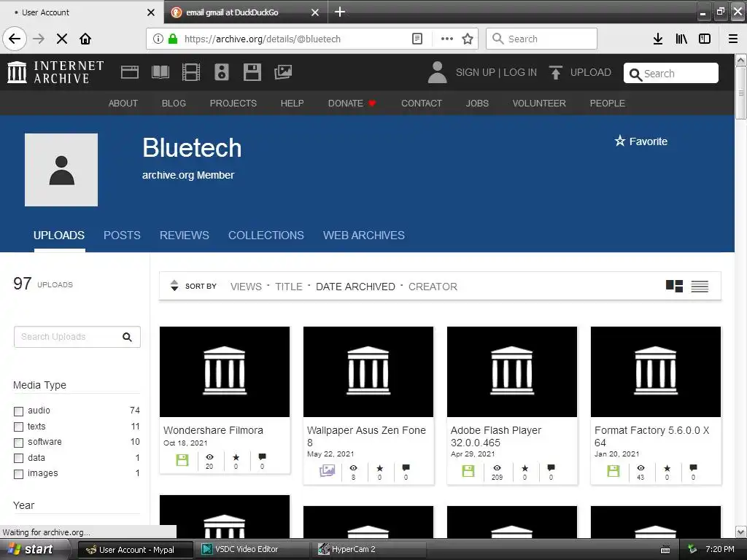
Task: Click the browser address bar URL
Action: tap(263, 39)
